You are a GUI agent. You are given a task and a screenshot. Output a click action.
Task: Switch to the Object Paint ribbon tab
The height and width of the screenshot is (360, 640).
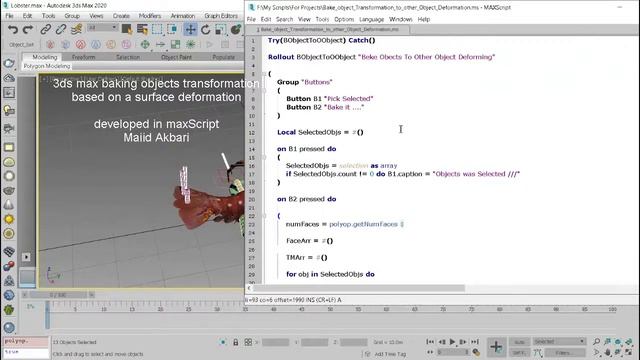click(176, 57)
